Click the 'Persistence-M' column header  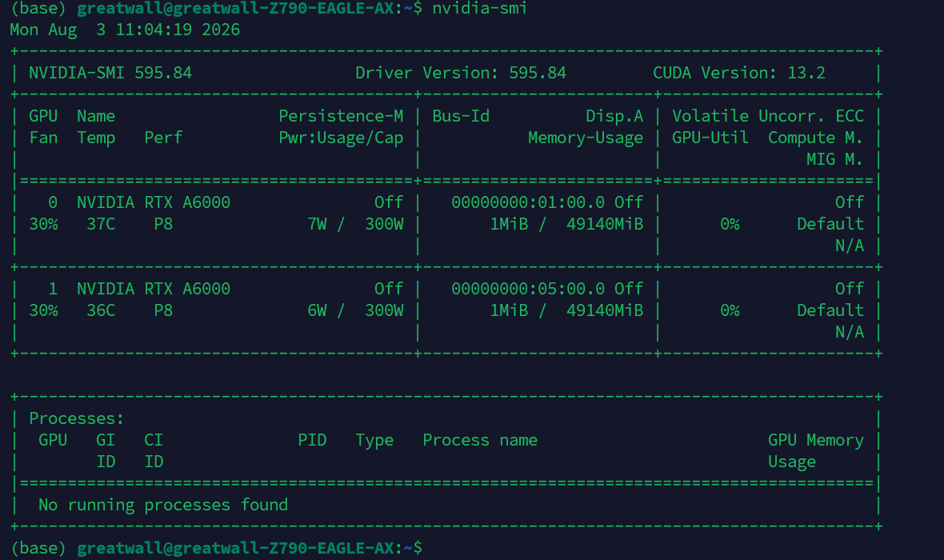[341, 116]
